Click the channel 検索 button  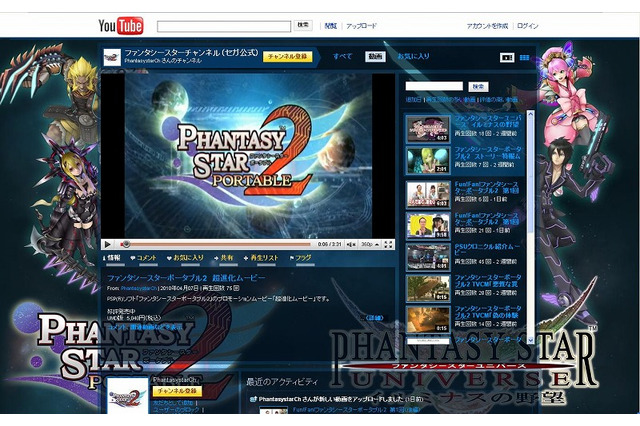pos(478,87)
